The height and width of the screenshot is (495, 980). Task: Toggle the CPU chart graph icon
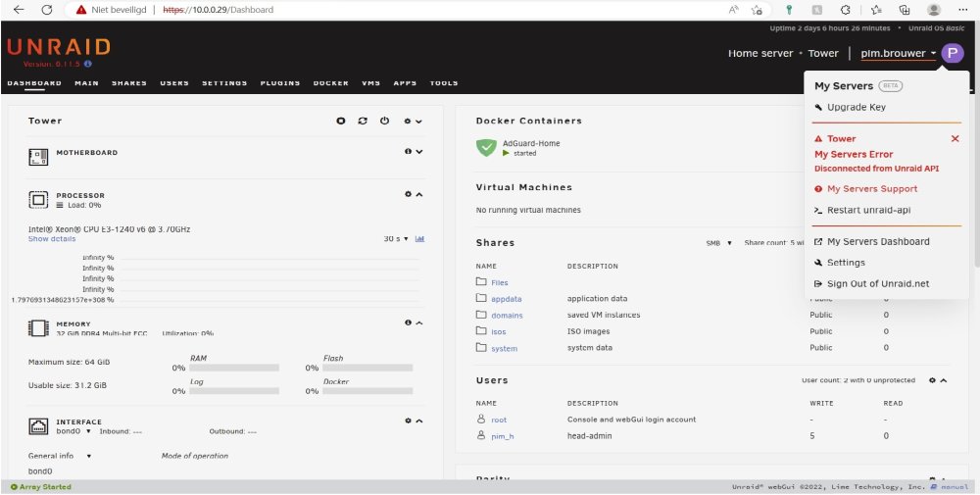(420, 239)
